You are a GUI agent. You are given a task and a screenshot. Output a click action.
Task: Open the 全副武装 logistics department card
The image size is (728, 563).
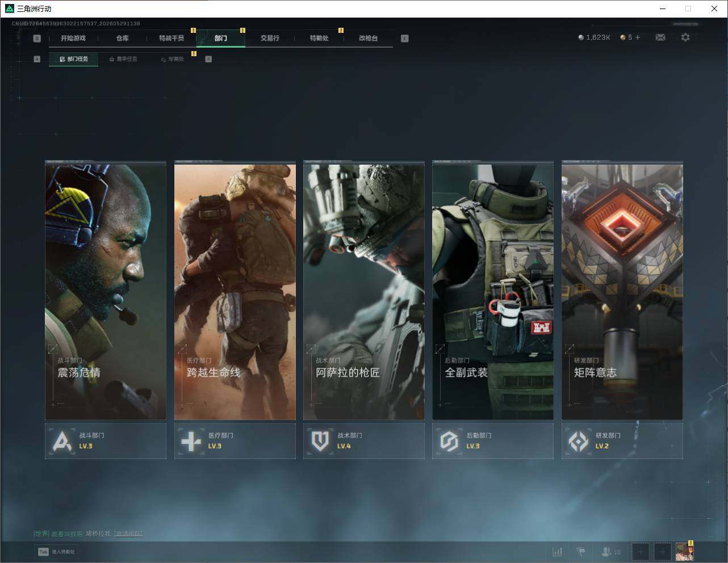pyautogui.click(x=493, y=292)
